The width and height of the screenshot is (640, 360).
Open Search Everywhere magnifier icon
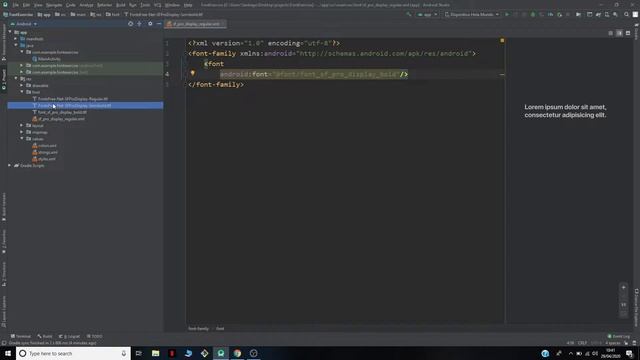tap(627, 15)
